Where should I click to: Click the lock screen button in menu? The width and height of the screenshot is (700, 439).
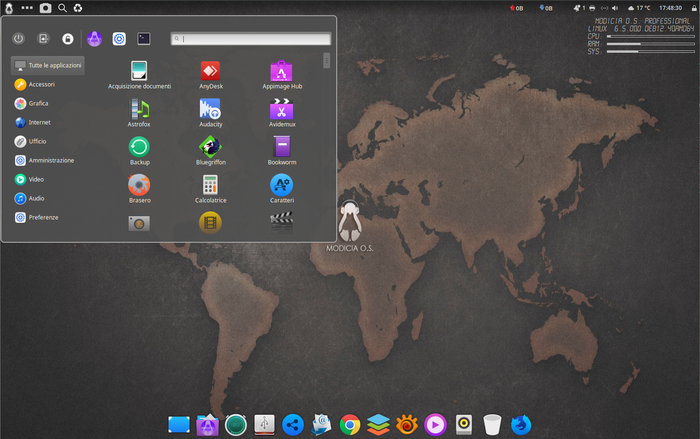click(x=67, y=39)
